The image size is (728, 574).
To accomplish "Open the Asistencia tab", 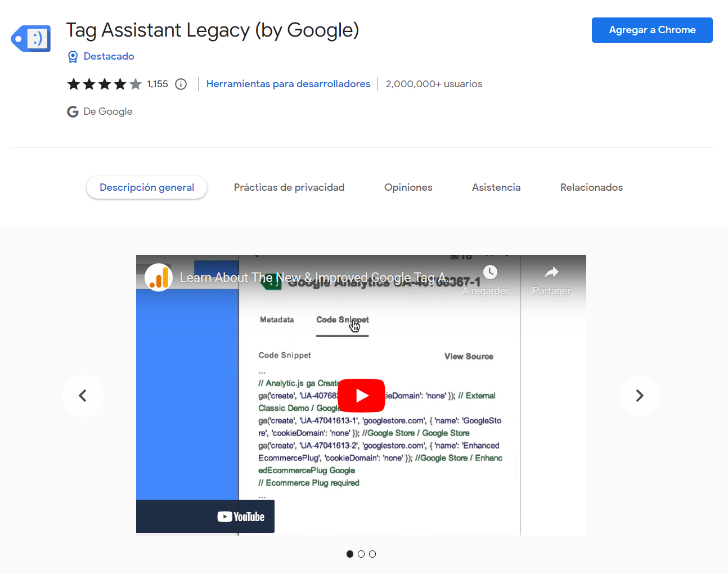I will 496,187.
